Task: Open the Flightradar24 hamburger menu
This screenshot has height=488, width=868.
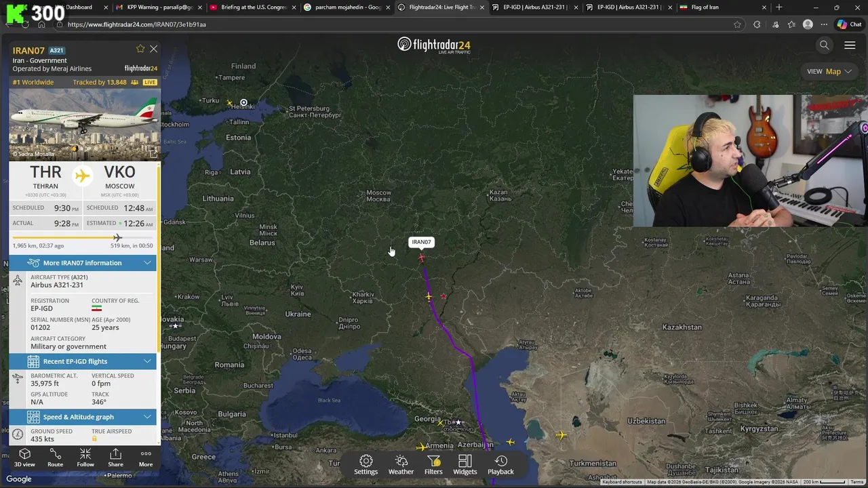Action: pyautogui.click(x=850, y=45)
